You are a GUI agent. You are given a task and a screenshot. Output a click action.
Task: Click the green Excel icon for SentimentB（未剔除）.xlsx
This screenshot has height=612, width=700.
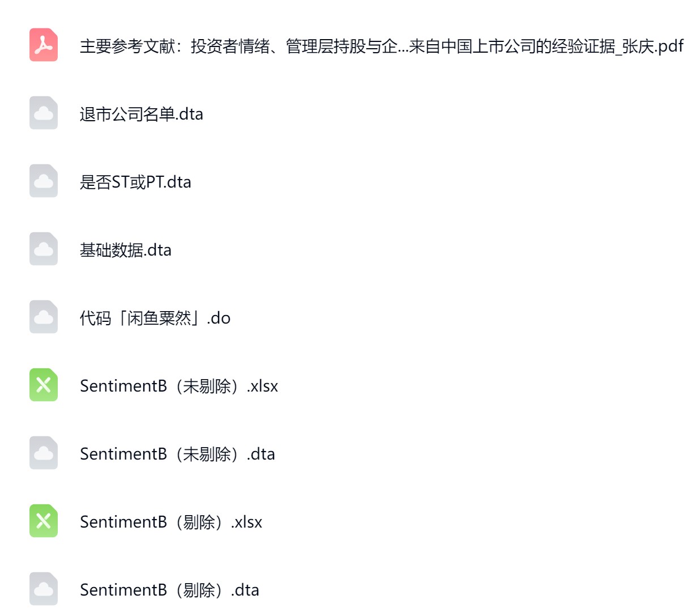click(44, 385)
